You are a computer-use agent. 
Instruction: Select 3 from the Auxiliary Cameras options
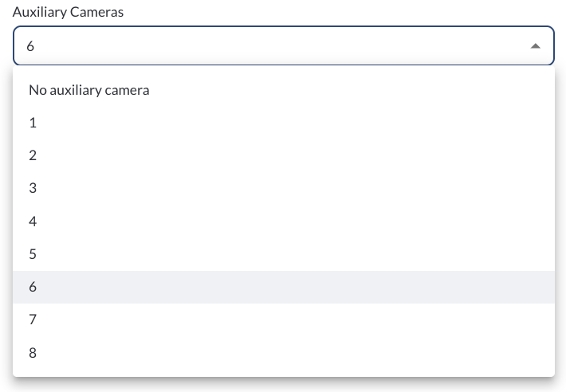284,189
